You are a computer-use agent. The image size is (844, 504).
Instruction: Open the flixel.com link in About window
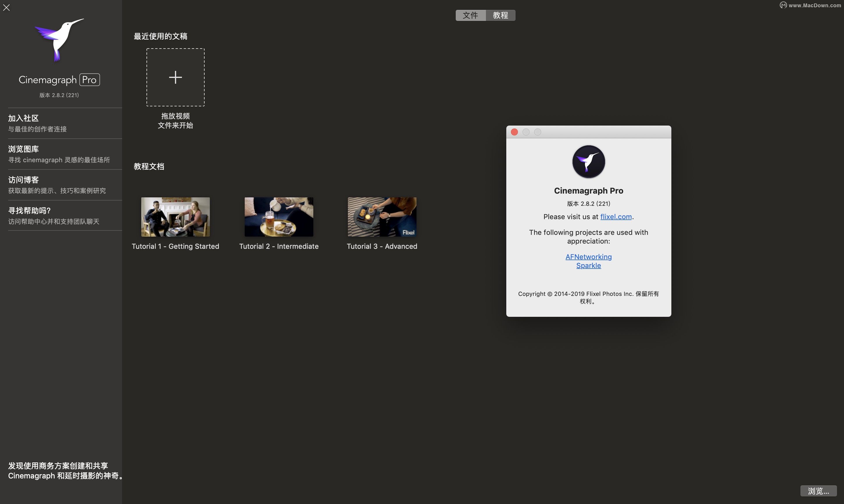(616, 217)
